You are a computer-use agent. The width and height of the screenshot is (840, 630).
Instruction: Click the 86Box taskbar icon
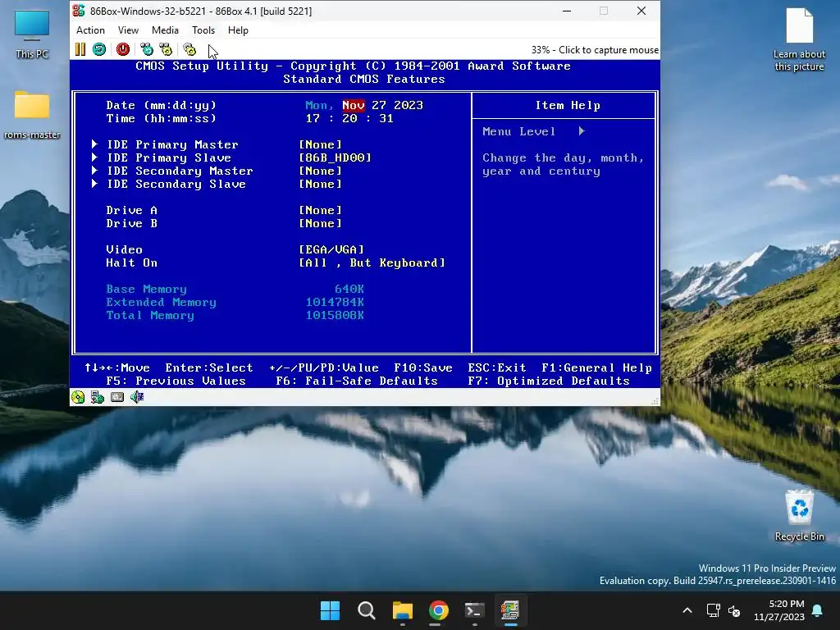510,610
